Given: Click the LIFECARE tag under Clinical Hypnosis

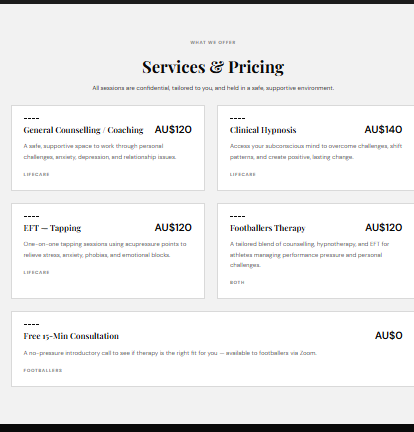Looking at the screenshot, I should [243, 174].
